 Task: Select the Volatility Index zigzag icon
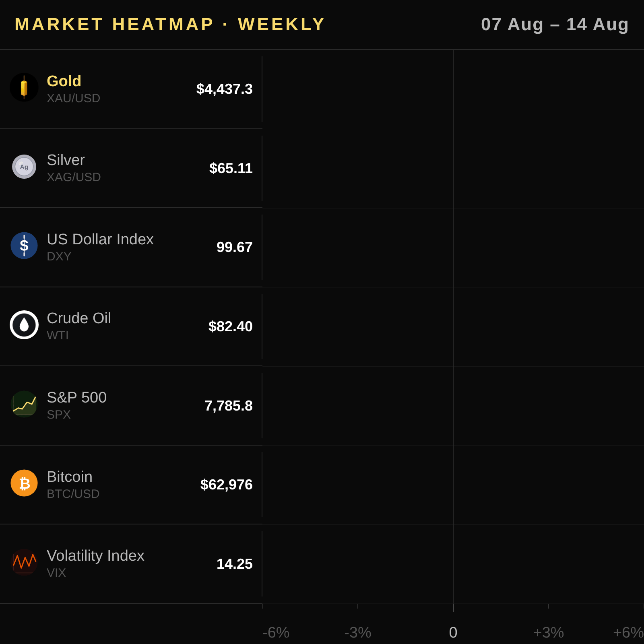pyautogui.click(x=24, y=562)
